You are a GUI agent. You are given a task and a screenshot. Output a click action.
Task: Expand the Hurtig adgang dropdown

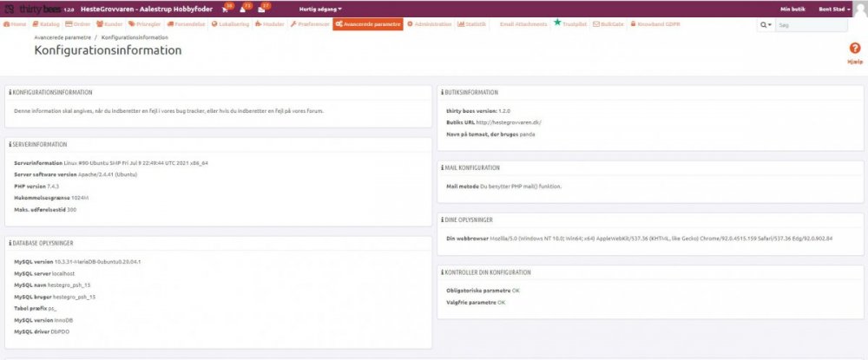319,9
